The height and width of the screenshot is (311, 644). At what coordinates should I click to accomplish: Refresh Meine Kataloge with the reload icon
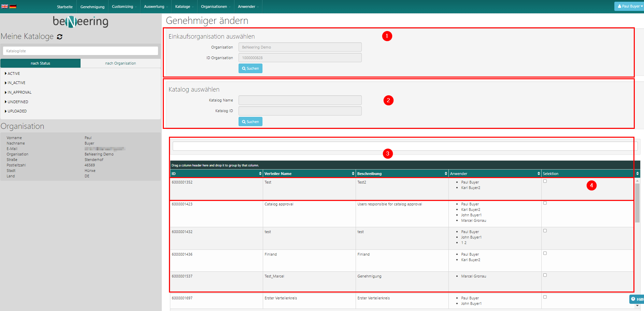[60, 37]
